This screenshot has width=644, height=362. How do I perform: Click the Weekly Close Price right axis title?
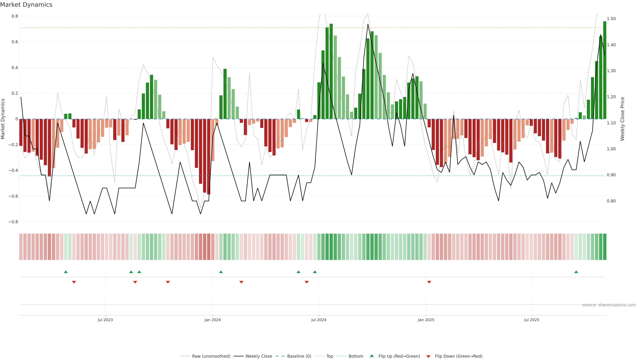tap(622, 119)
